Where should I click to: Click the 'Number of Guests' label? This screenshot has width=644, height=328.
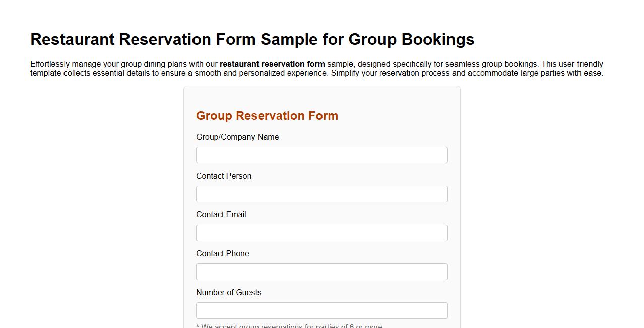pyautogui.click(x=228, y=292)
